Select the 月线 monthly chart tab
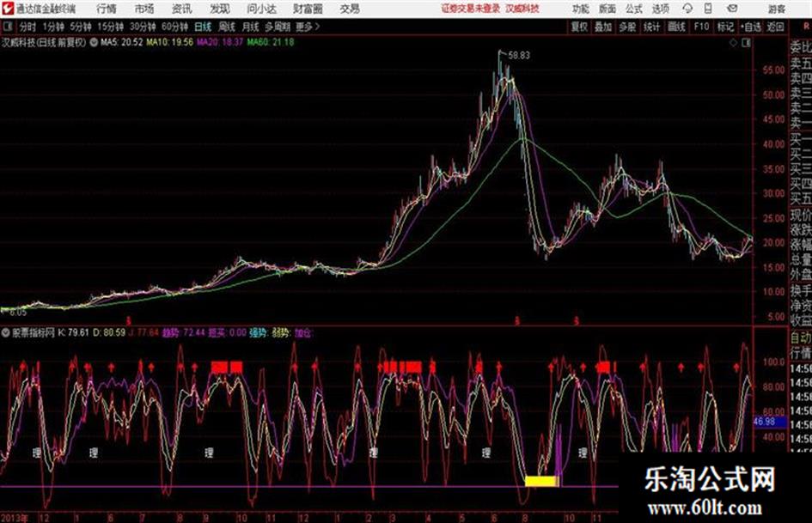This screenshot has width=812, height=523. pyautogui.click(x=251, y=27)
